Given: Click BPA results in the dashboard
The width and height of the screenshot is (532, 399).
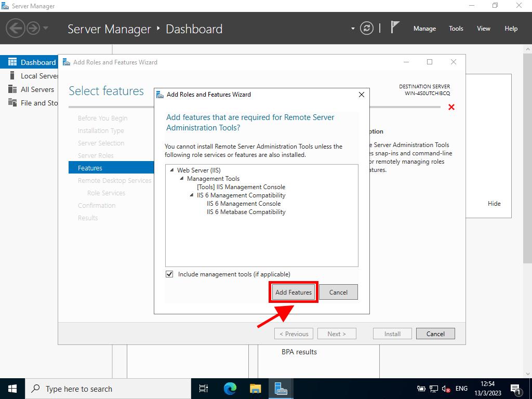Looking at the screenshot, I should tap(299, 352).
